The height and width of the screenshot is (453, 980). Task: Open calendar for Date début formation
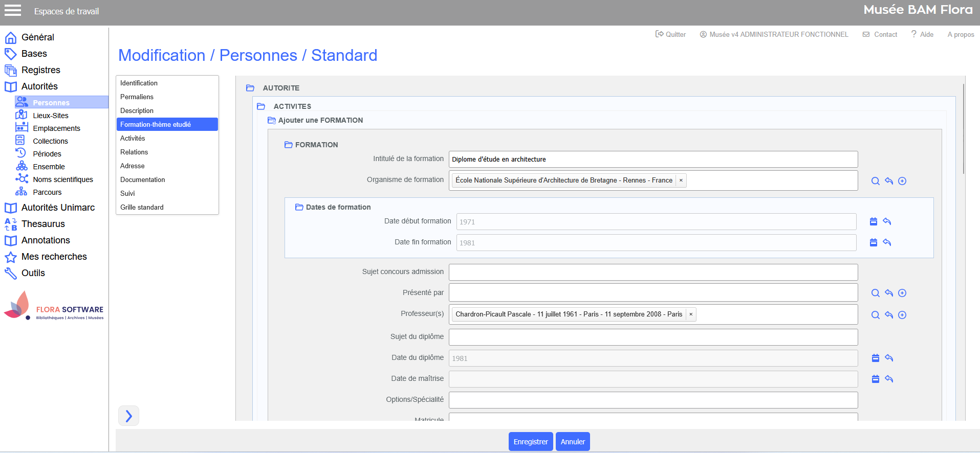(873, 221)
